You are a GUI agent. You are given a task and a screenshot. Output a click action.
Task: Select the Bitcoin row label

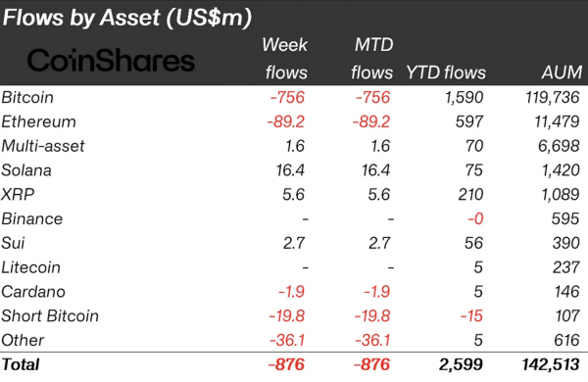[27, 98]
